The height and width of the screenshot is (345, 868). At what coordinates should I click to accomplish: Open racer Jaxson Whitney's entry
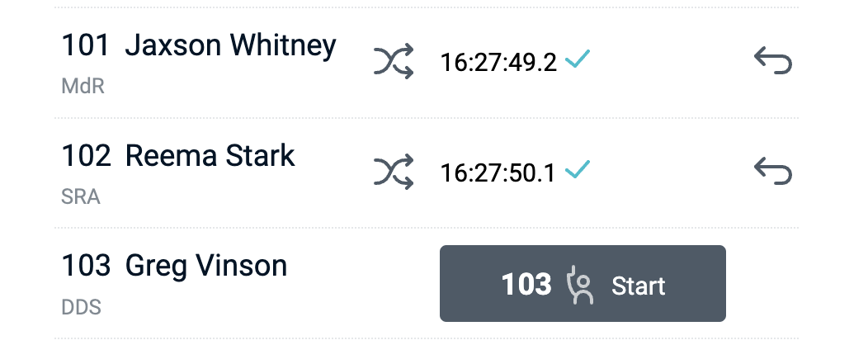(230, 45)
